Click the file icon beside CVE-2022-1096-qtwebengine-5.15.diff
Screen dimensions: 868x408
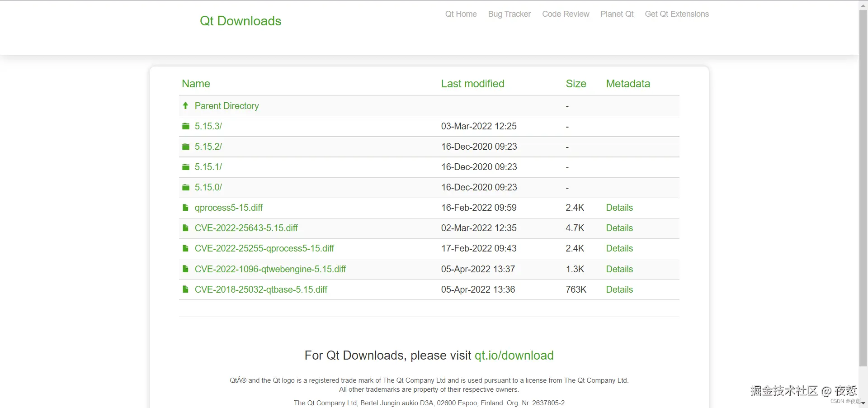[x=185, y=269]
